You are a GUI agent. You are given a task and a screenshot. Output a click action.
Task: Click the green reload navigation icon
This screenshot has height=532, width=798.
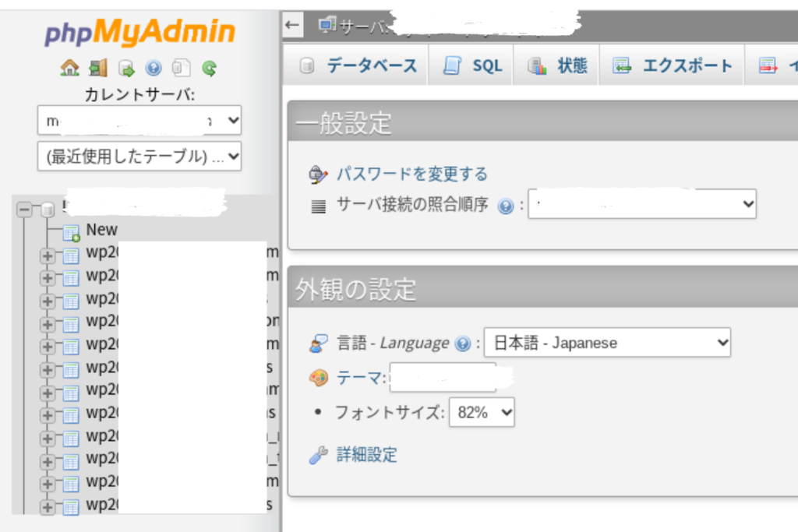tap(209, 69)
